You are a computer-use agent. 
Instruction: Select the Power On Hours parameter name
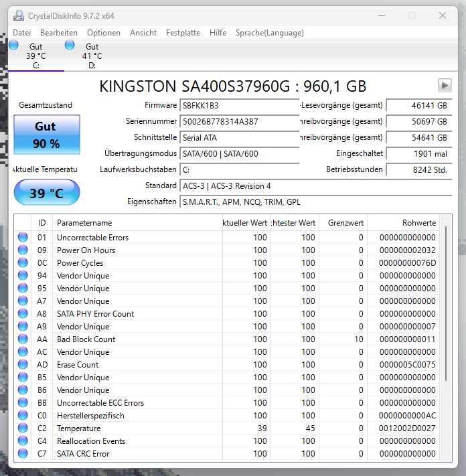(x=86, y=250)
